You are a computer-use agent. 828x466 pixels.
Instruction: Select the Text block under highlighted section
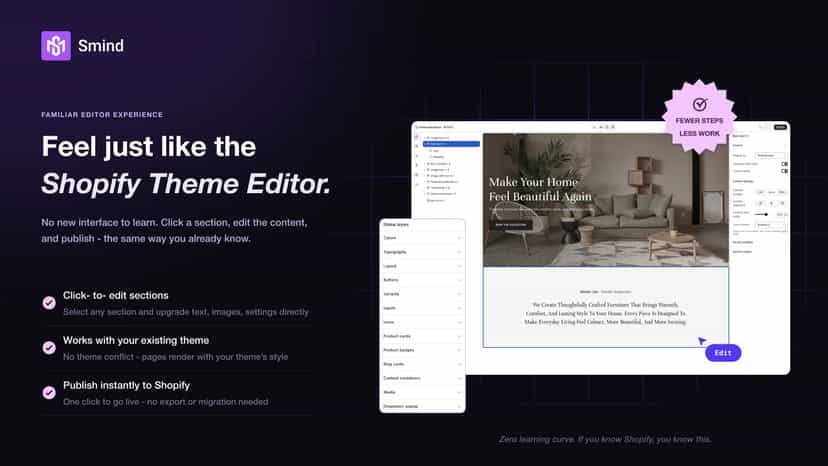436,151
